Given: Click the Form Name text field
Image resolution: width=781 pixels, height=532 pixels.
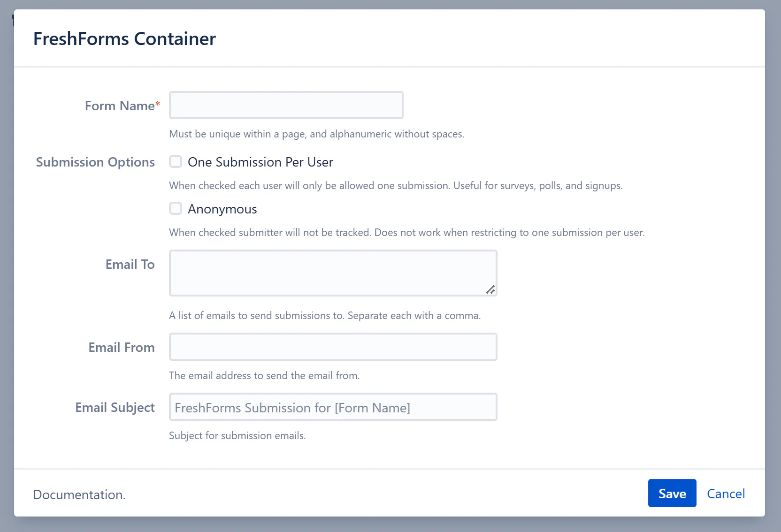Looking at the screenshot, I should pyautogui.click(x=286, y=105).
